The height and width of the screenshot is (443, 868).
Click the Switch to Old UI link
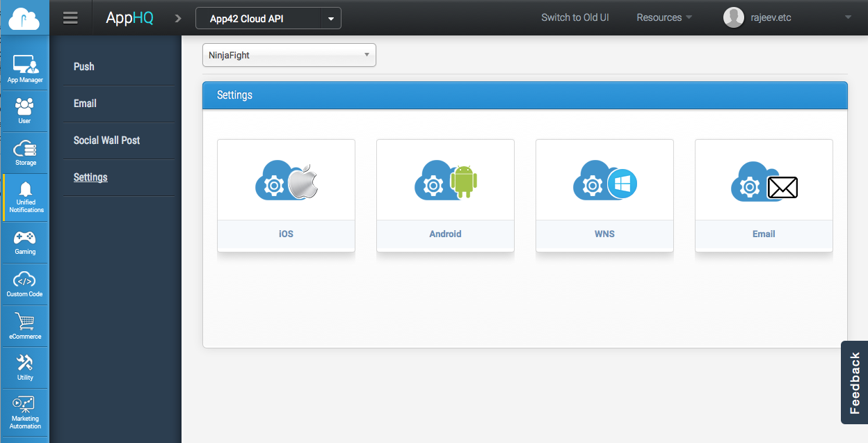[x=574, y=17]
